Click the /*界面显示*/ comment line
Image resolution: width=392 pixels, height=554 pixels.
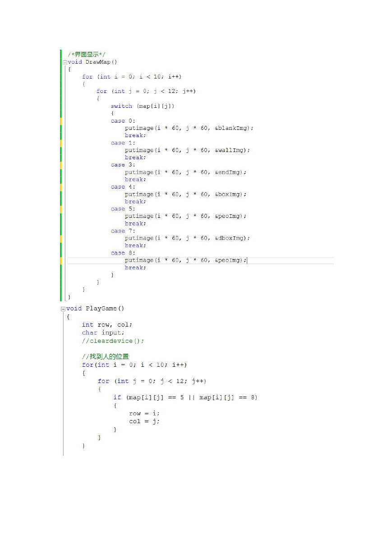coord(87,55)
